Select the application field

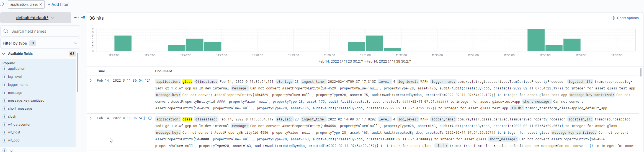tap(17, 69)
